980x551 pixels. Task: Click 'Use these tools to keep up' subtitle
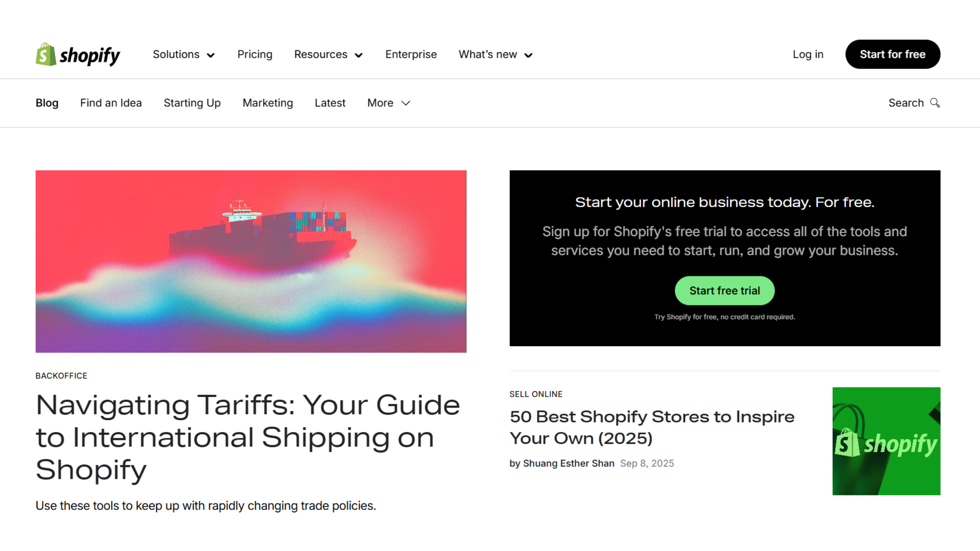pos(206,506)
